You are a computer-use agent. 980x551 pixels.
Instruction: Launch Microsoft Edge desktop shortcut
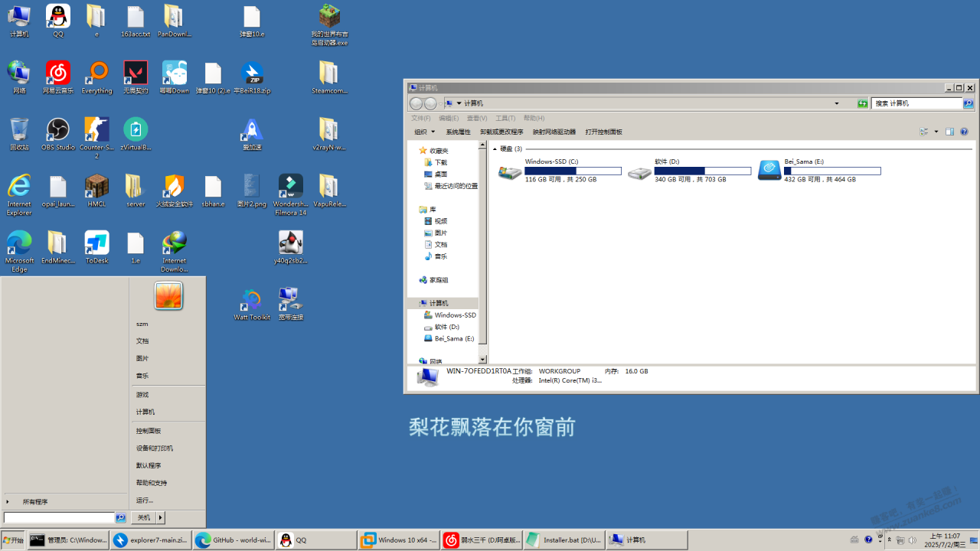tap(19, 251)
